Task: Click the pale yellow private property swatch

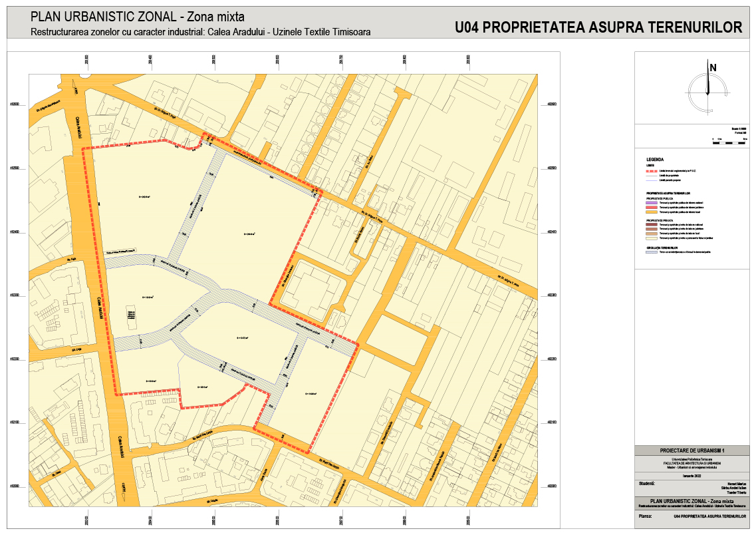Action: 651,238
